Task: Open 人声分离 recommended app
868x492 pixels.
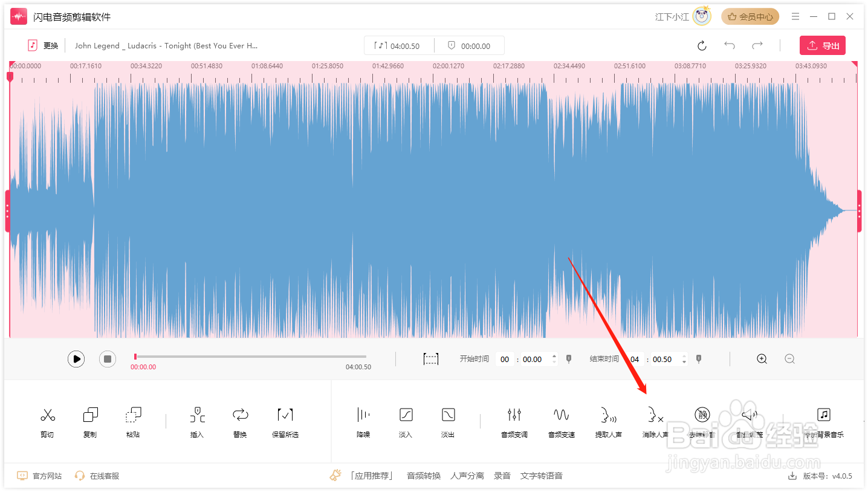Action: pos(467,476)
